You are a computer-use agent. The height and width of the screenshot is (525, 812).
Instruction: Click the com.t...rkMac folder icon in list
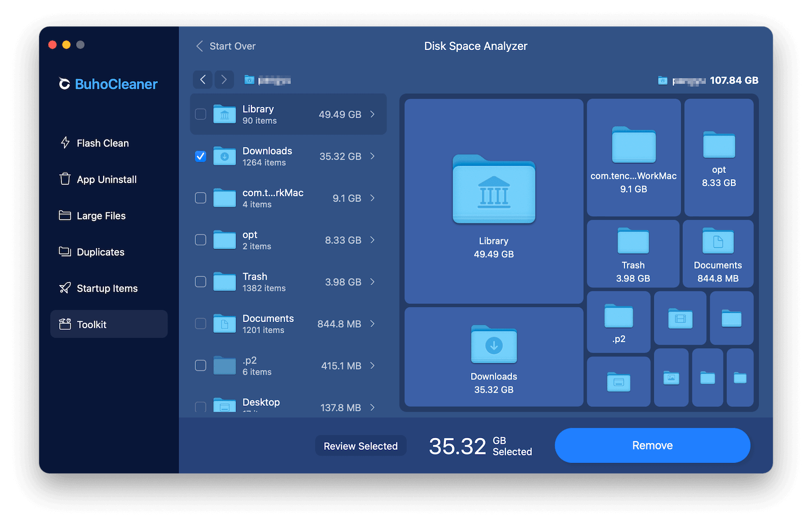point(224,198)
